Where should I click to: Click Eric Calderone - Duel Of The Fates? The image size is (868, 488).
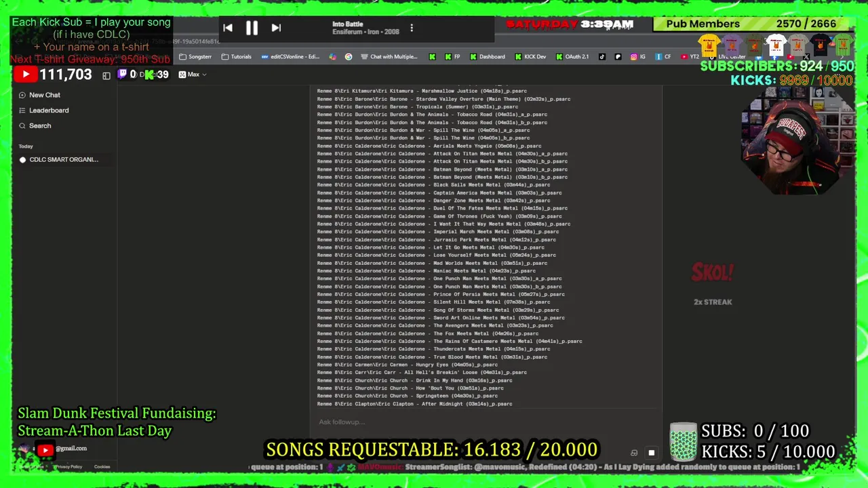tap(442, 208)
